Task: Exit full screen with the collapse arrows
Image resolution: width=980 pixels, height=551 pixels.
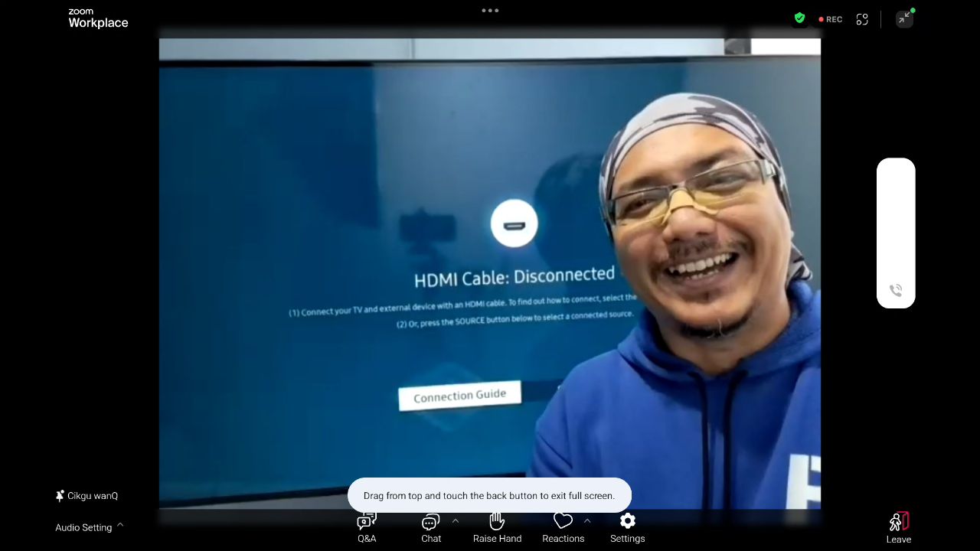Action: (x=904, y=18)
